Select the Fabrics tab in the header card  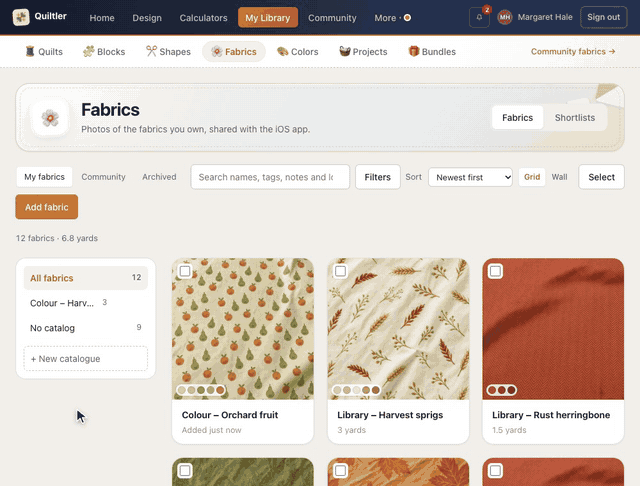[518, 118]
